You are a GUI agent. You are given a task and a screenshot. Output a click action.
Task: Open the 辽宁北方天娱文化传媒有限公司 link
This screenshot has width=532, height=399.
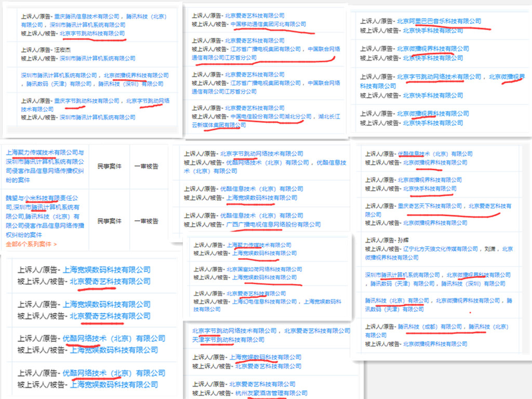[x=440, y=249]
